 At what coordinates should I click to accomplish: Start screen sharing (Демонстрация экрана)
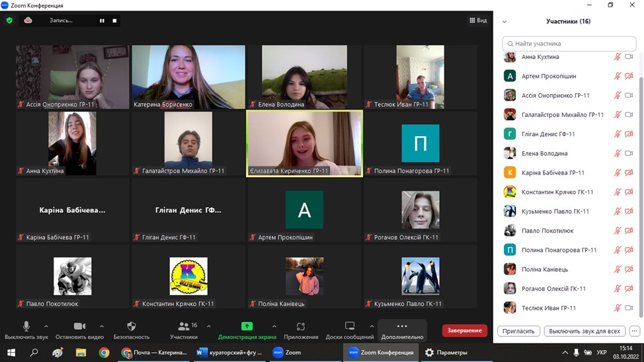tap(247, 330)
